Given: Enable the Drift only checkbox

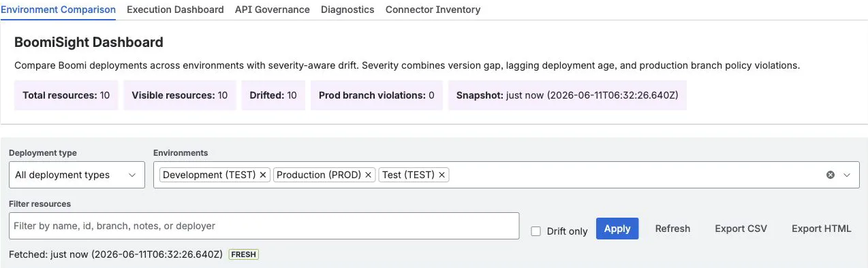Looking at the screenshot, I should [x=536, y=231].
